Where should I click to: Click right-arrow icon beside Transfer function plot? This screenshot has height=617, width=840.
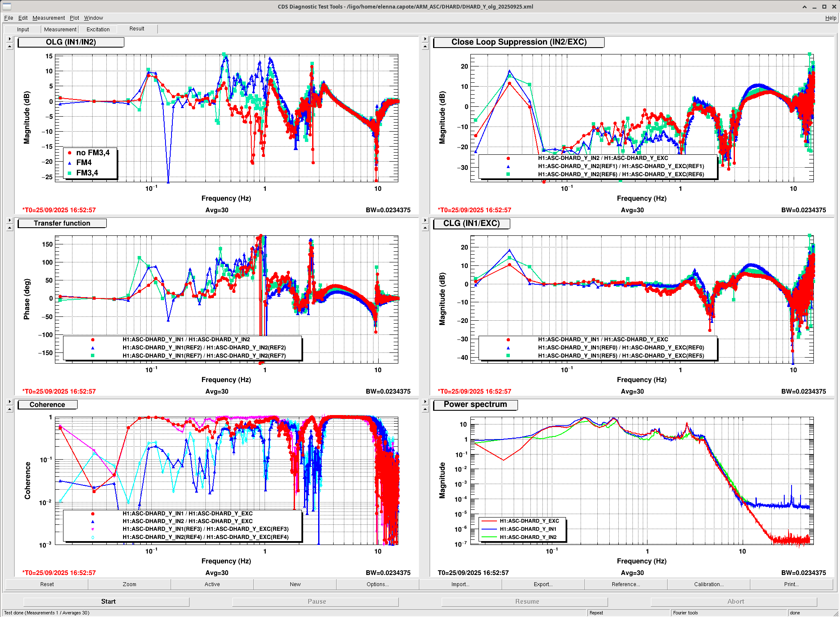click(x=10, y=220)
